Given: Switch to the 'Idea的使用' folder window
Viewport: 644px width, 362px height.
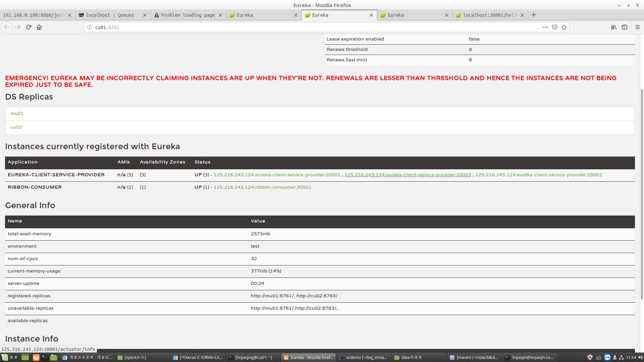Looking at the screenshot, I should click(419, 358).
